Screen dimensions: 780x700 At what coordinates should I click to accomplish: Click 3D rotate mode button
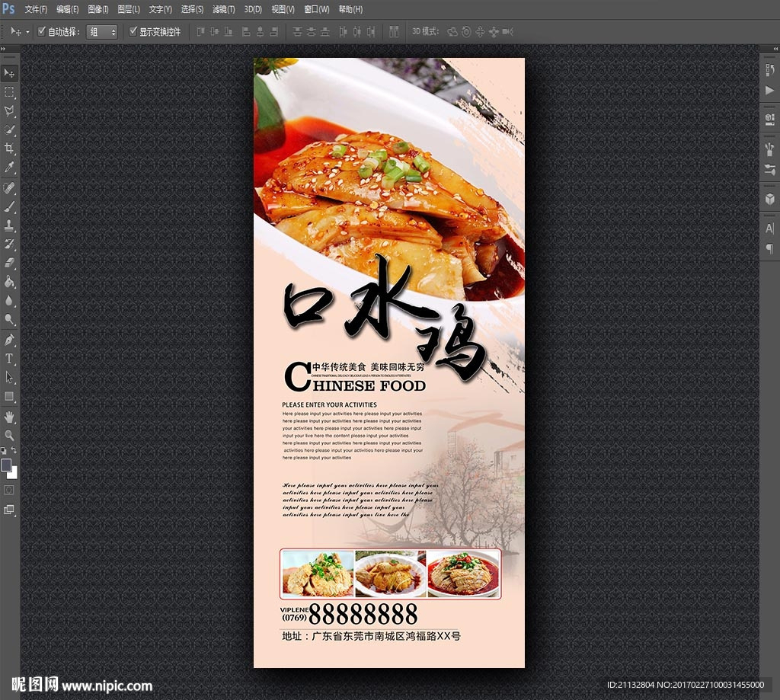click(452, 32)
